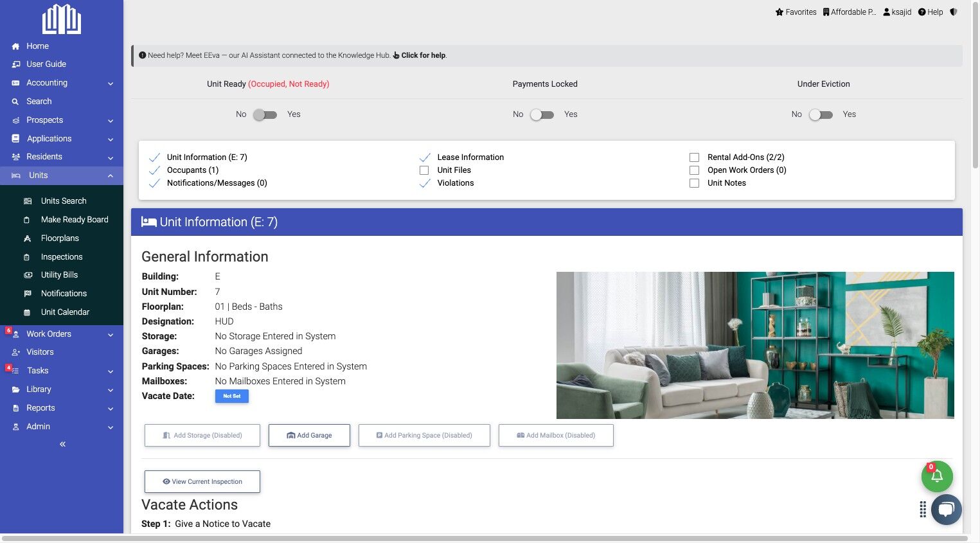Click the Prospects icon in sidebar

tap(16, 120)
